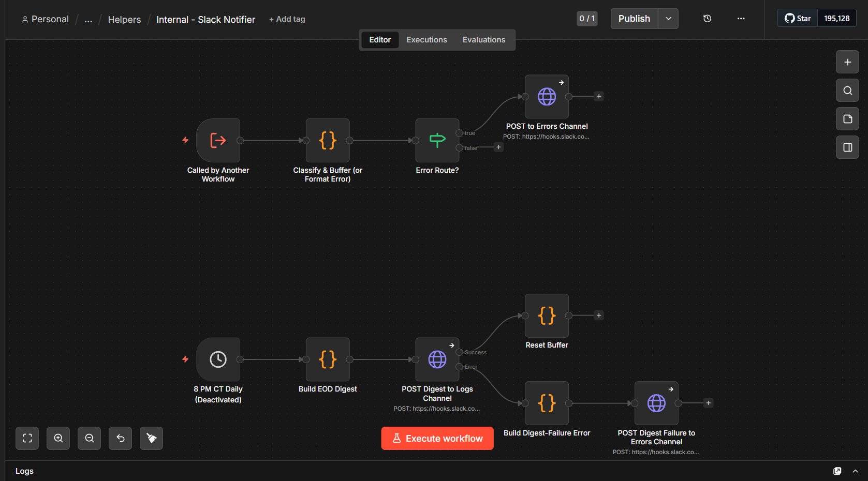This screenshot has width=868, height=481.
Task: Click the 'Success' output of 'POST Digest to Logs'
Action: tap(459, 352)
